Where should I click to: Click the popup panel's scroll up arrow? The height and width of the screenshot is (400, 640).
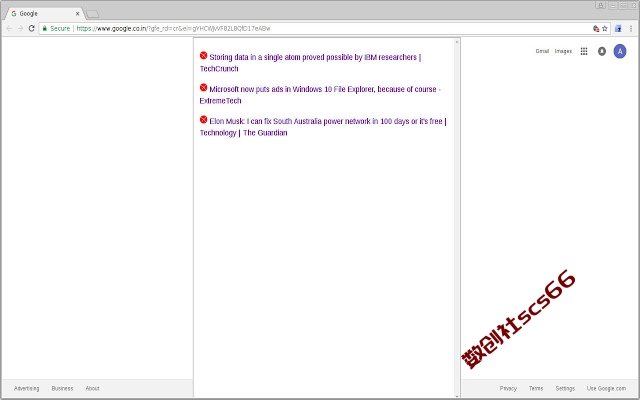click(457, 42)
